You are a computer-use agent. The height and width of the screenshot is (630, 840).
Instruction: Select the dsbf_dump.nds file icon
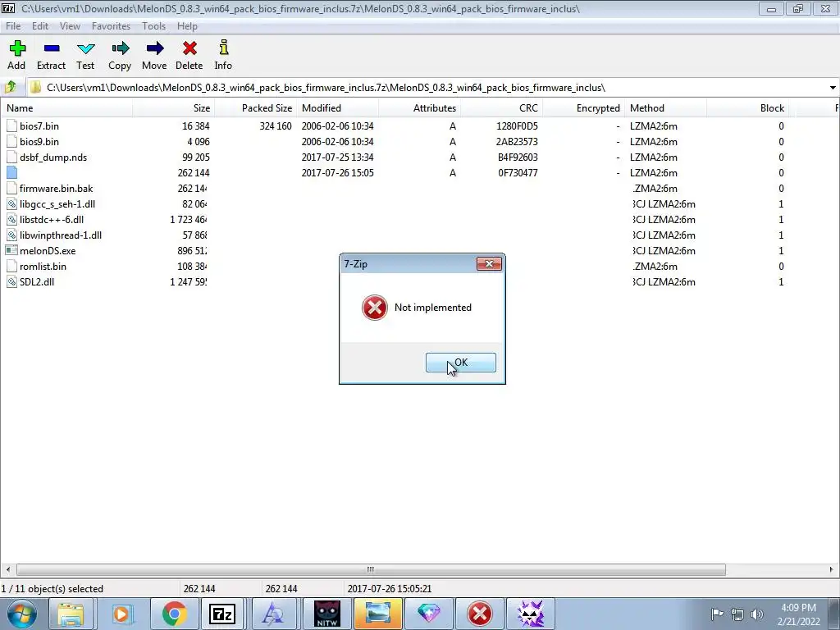point(11,157)
